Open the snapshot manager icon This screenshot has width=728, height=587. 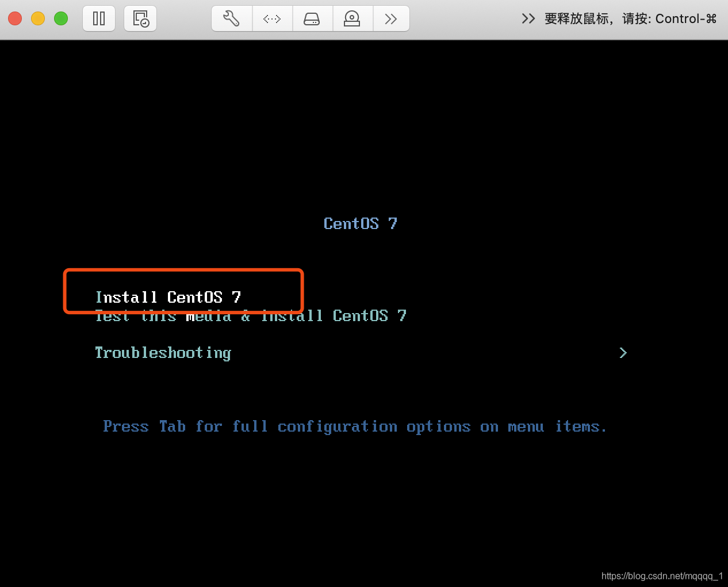coord(140,18)
